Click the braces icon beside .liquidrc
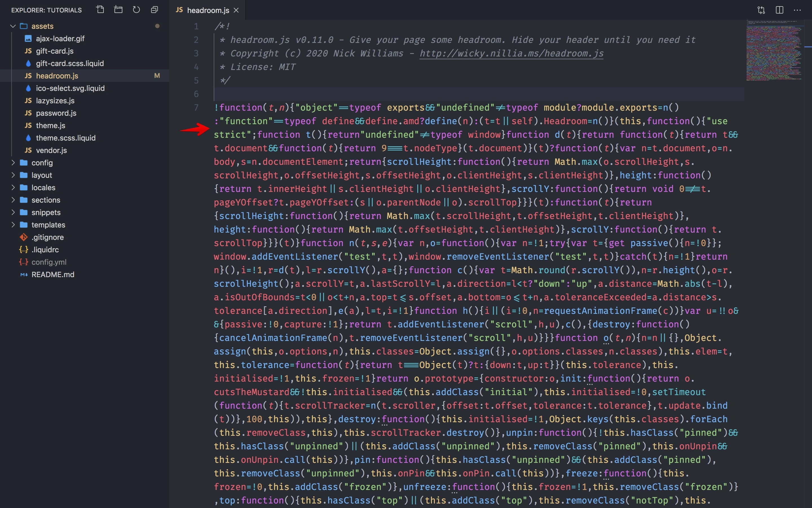Screen dimensions: 812x508 23,250
